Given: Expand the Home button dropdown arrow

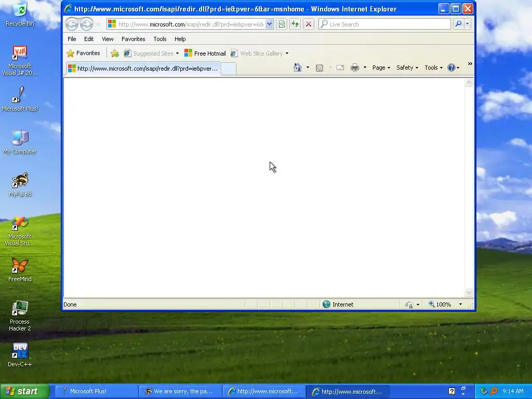Looking at the screenshot, I should click(308, 68).
